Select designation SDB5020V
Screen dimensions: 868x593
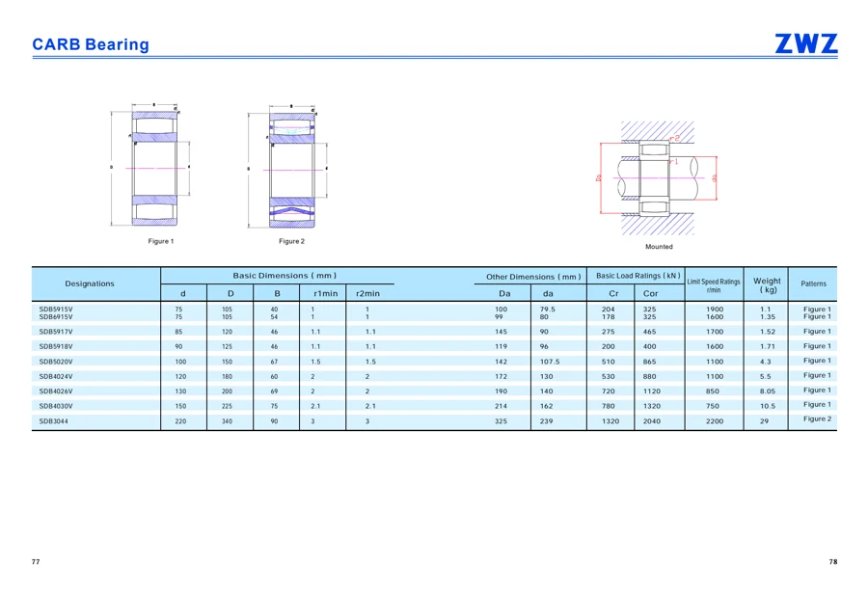(56, 362)
